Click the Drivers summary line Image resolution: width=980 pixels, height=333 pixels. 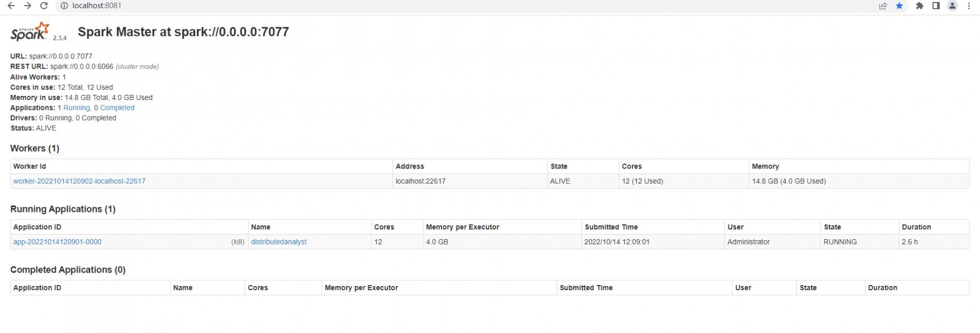tap(63, 118)
